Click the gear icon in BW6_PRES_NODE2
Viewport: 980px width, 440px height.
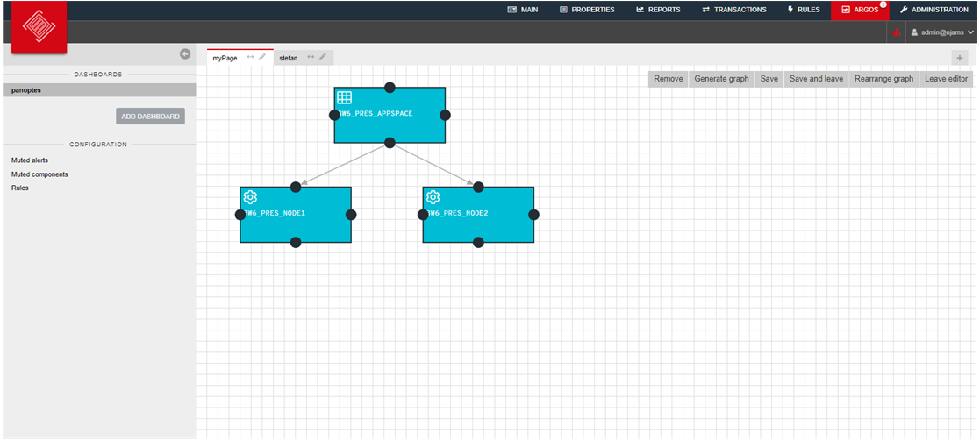[x=433, y=197]
